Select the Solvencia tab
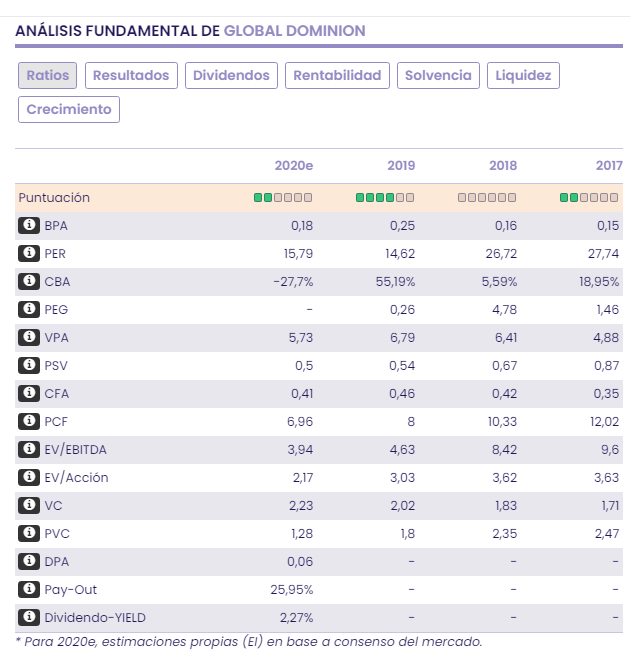 (438, 75)
